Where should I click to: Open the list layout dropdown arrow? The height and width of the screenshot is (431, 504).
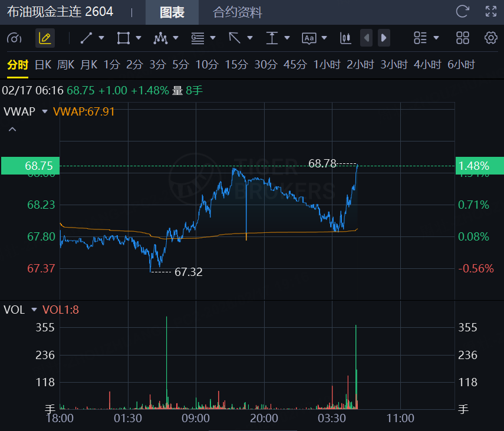436,38
